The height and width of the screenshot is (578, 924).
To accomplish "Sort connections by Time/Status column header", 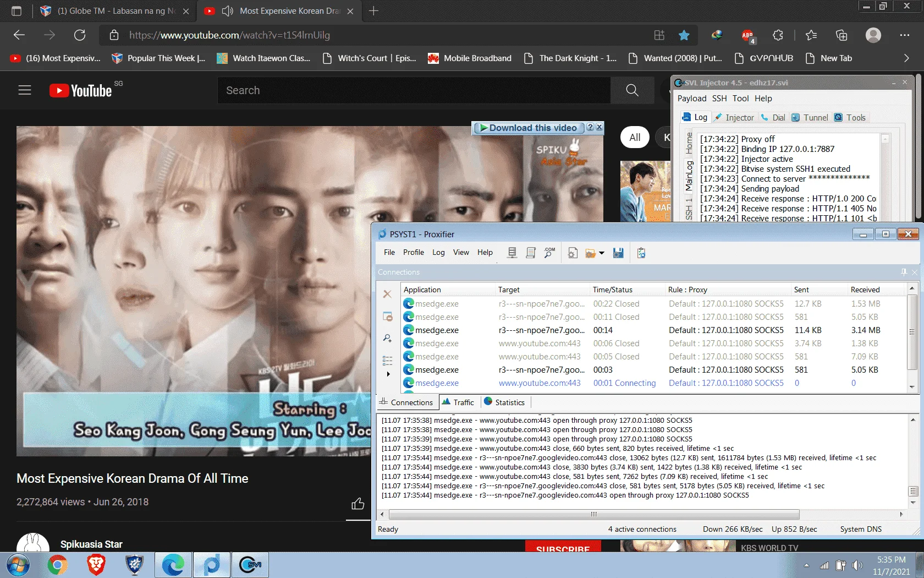I will [x=626, y=290].
